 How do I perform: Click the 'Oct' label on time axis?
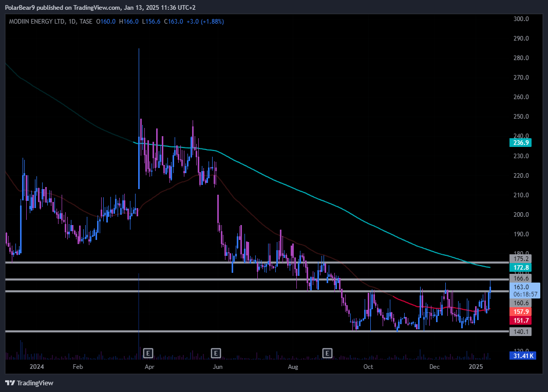[368, 367]
